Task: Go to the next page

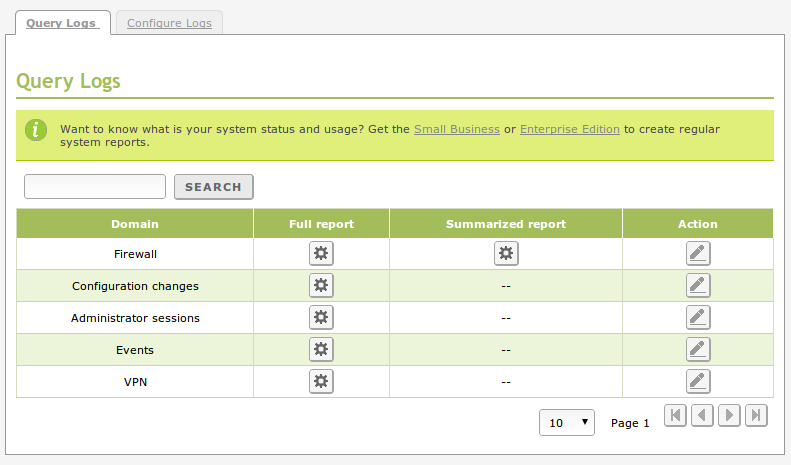Action: click(x=729, y=415)
